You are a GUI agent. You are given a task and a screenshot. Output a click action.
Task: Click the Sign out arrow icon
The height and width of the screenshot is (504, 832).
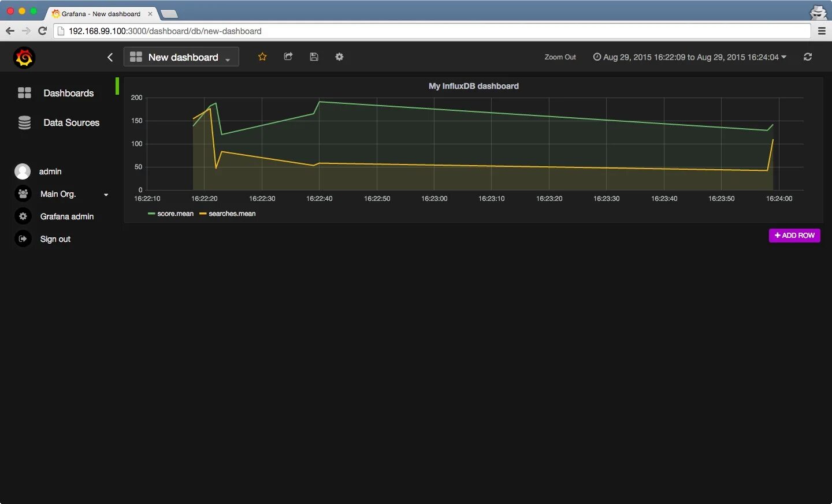pyautogui.click(x=23, y=239)
